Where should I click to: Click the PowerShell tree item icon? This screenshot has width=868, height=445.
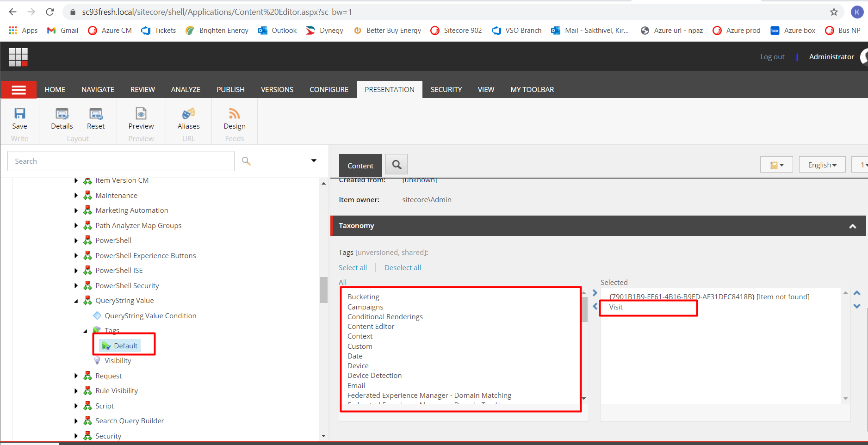[x=87, y=241]
